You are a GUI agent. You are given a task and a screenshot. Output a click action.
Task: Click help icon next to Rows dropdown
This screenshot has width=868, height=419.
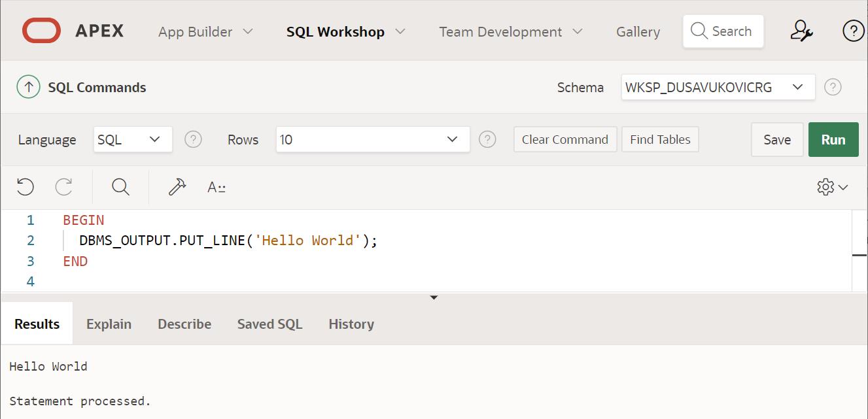click(x=487, y=139)
